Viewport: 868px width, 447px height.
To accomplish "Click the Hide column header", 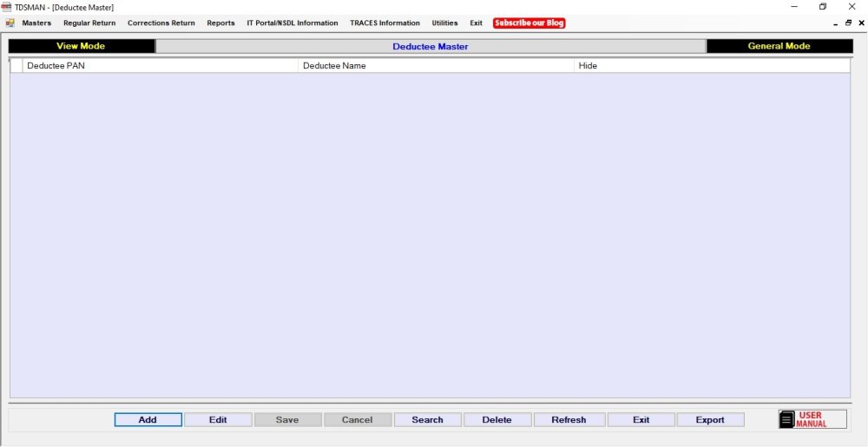I will coord(712,66).
